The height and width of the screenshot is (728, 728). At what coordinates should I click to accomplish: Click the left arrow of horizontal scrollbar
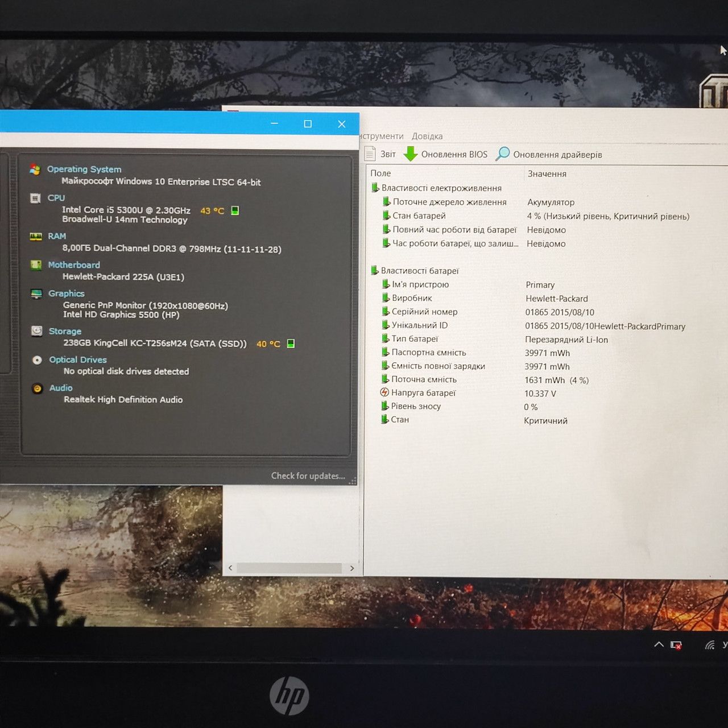(230, 568)
